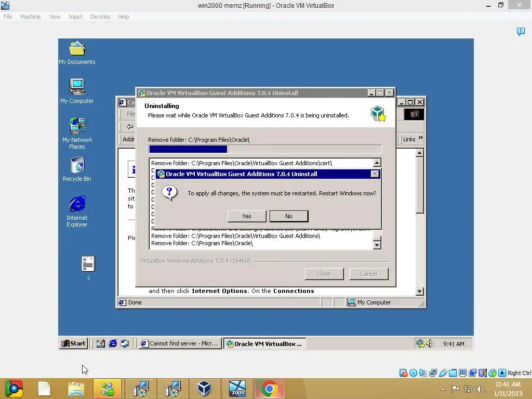Click IE window scrollbar up arrow
The image size is (532, 399).
pos(420,153)
